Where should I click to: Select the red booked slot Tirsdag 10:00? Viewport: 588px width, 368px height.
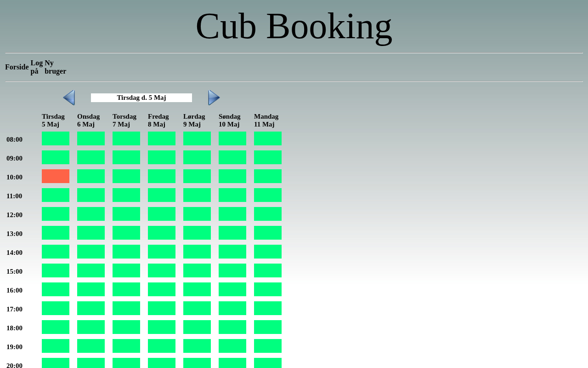click(56, 176)
